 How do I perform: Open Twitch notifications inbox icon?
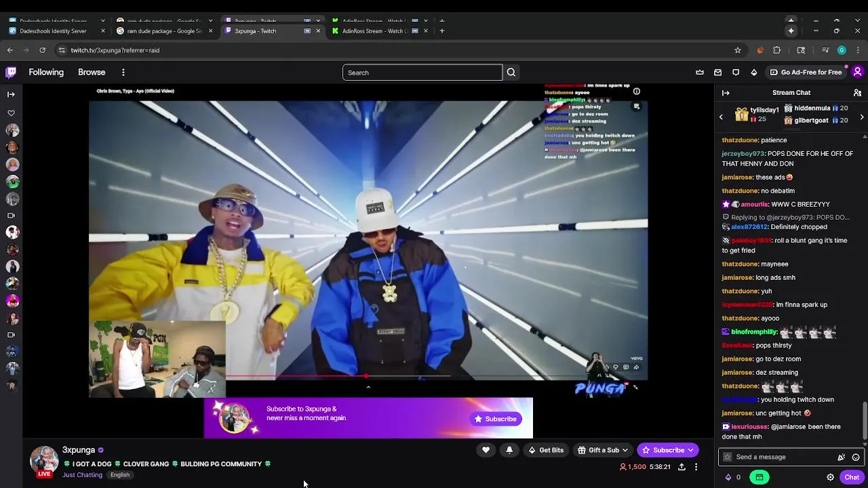718,73
